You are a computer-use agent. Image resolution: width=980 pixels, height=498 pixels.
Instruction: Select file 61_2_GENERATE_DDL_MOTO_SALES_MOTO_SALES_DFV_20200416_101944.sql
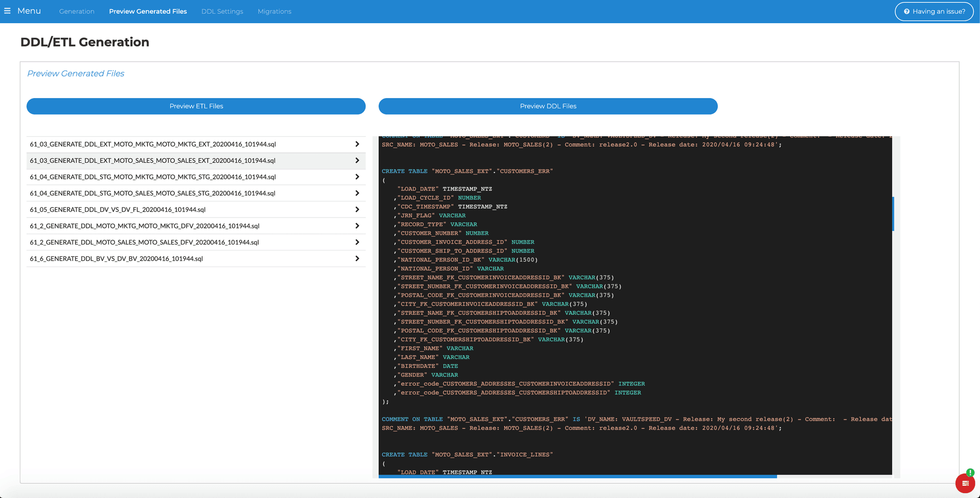click(196, 242)
